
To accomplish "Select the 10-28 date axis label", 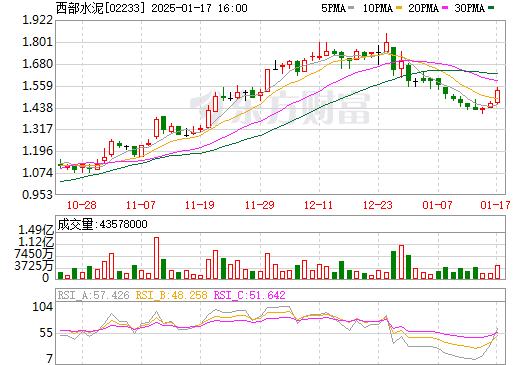I will pos(82,205).
